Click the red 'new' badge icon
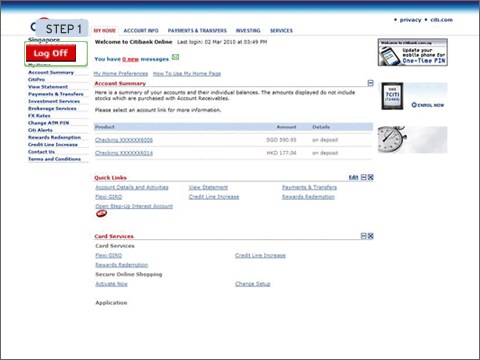The width and height of the screenshot is (480, 360). (x=101, y=214)
